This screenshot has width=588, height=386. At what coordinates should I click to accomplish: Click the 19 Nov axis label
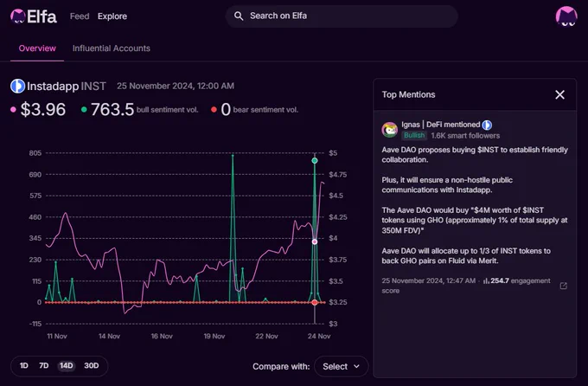(x=214, y=336)
